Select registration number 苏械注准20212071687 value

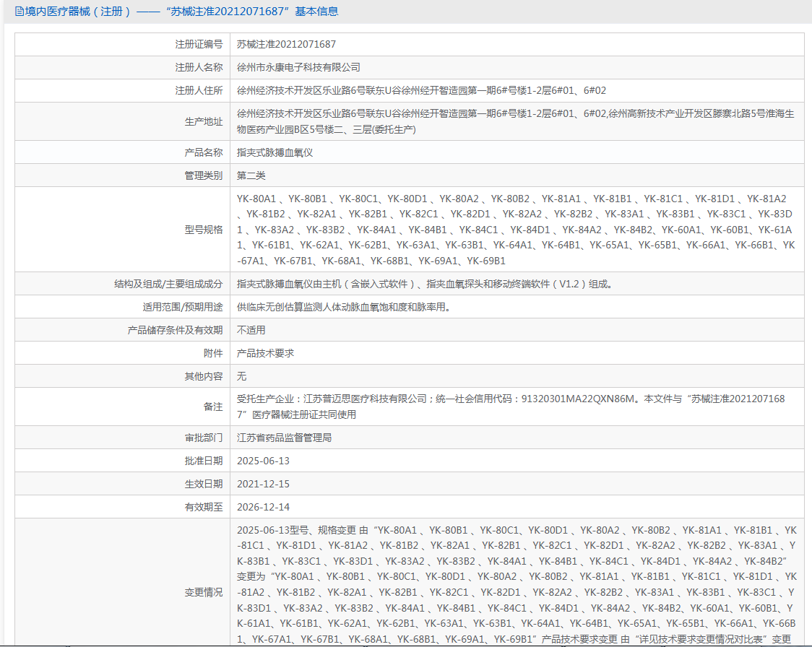pyautogui.click(x=286, y=45)
